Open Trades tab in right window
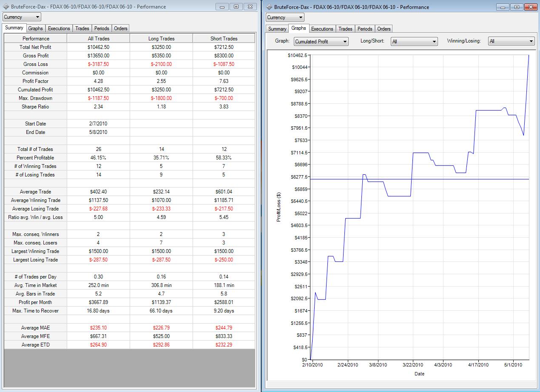The width and height of the screenshot is (540, 392). tap(345, 29)
